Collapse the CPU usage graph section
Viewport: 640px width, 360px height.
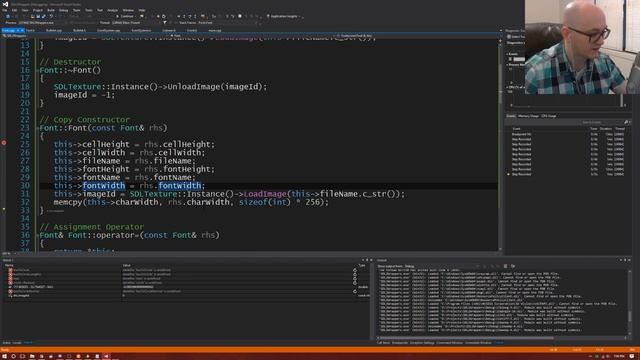(507, 87)
